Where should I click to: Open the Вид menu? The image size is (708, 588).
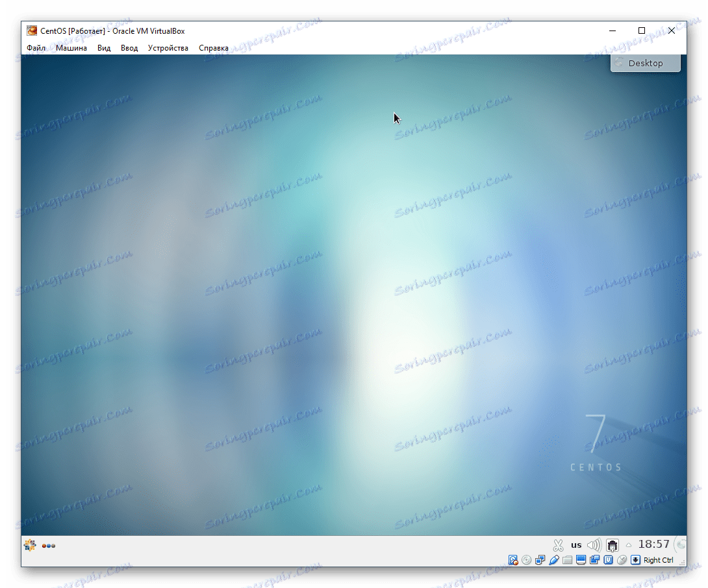point(104,48)
